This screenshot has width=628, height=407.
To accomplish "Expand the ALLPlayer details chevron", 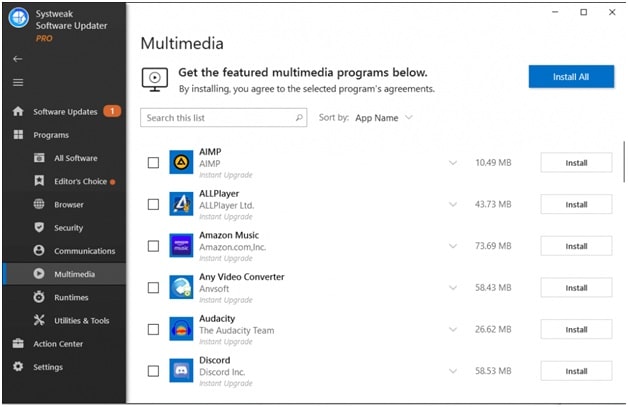I will (x=453, y=204).
